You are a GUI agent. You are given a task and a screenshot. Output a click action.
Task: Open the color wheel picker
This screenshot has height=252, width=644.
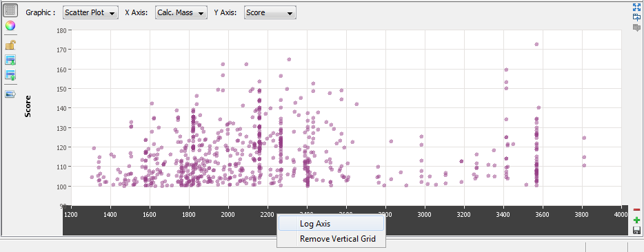(10, 26)
